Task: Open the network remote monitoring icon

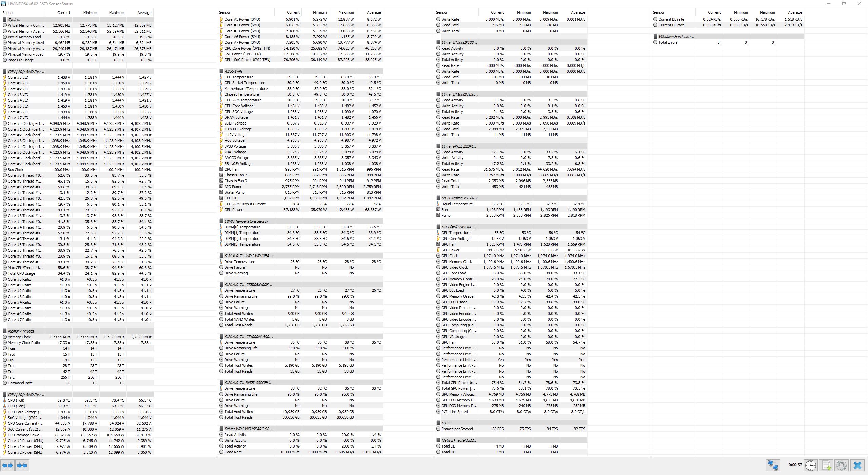Action: click(773, 465)
